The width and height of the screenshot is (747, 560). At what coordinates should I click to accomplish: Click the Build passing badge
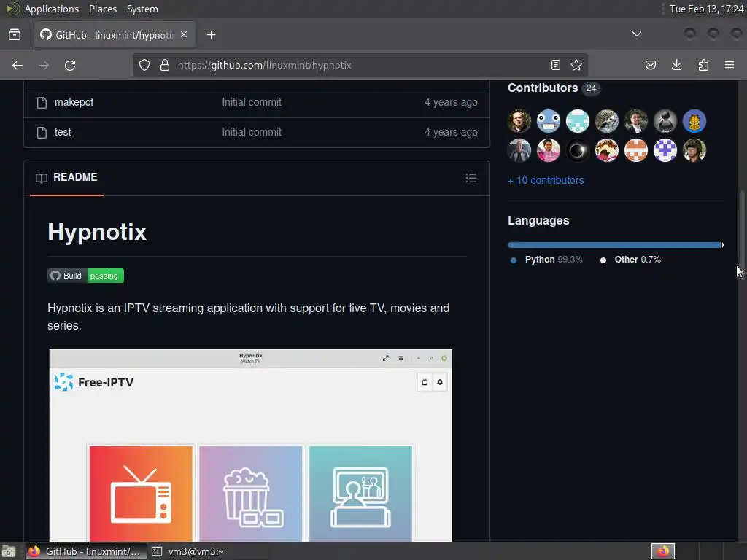click(x=86, y=276)
